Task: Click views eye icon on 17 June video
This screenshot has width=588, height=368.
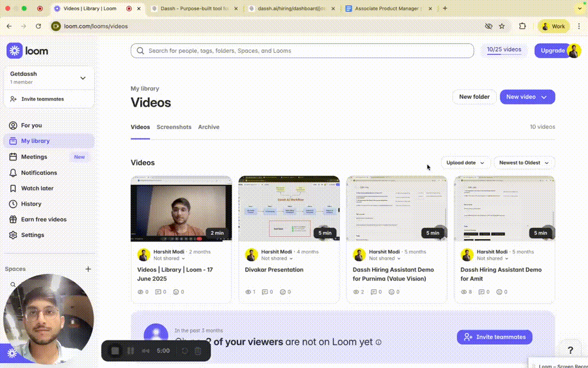Action: coord(141,292)
